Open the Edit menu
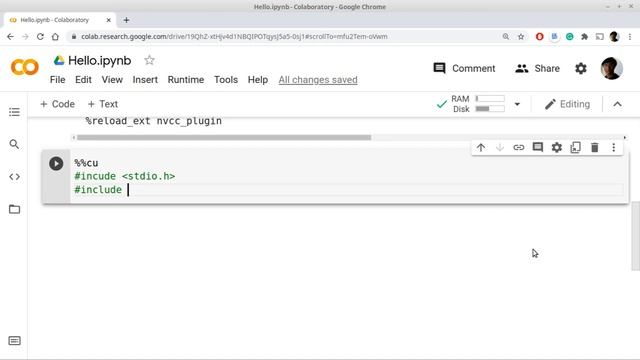 [x=83, y=80]
